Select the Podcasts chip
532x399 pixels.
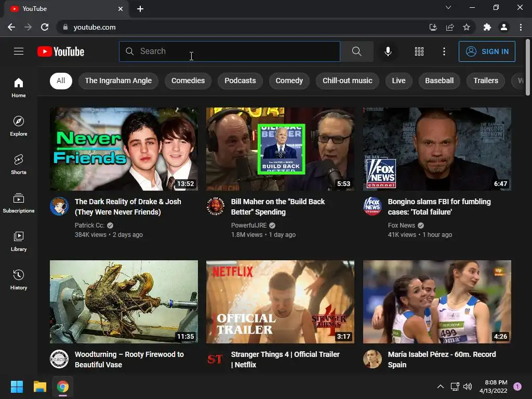(x=240, y=81)
